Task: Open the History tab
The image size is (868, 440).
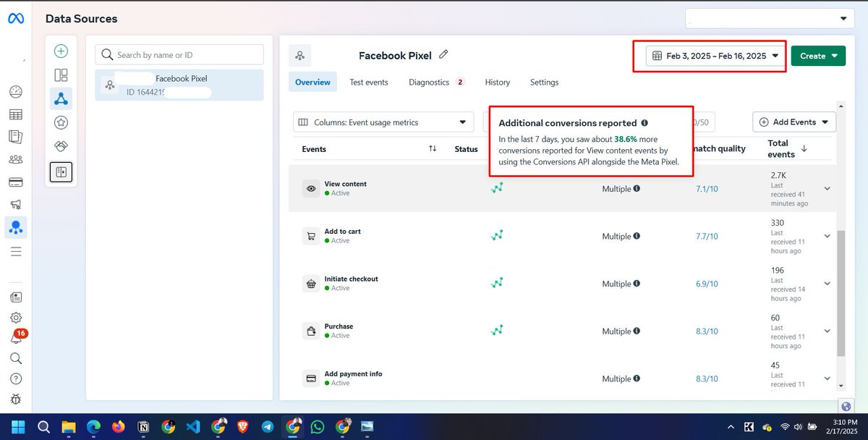Action: pyautogui.click(x=498, y=82)
